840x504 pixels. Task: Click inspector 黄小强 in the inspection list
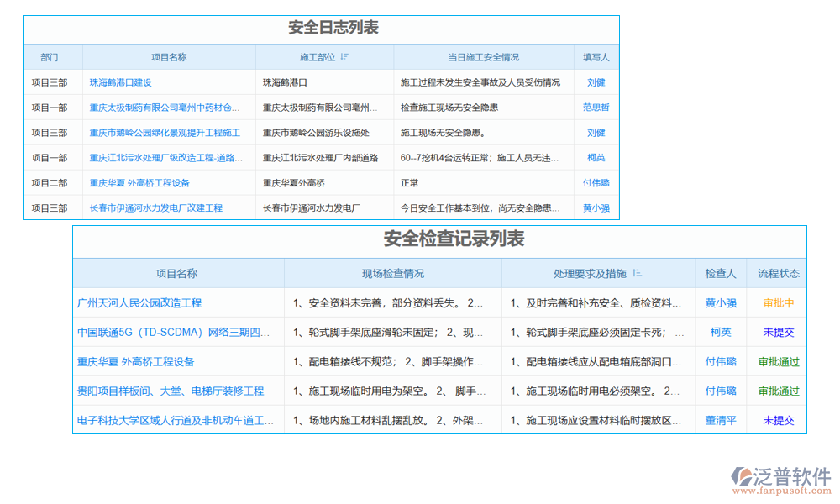720,302
